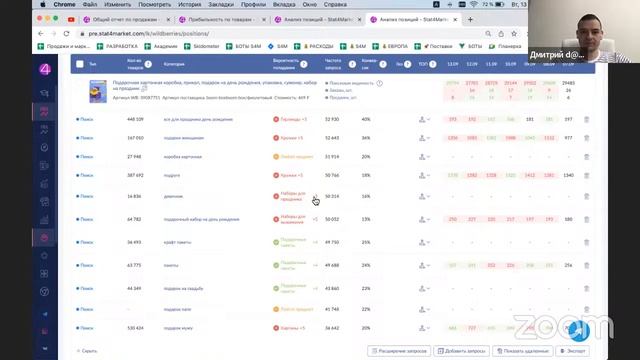
Task: Open the second sidebar icon below logo
Action: tap(44, 112)
